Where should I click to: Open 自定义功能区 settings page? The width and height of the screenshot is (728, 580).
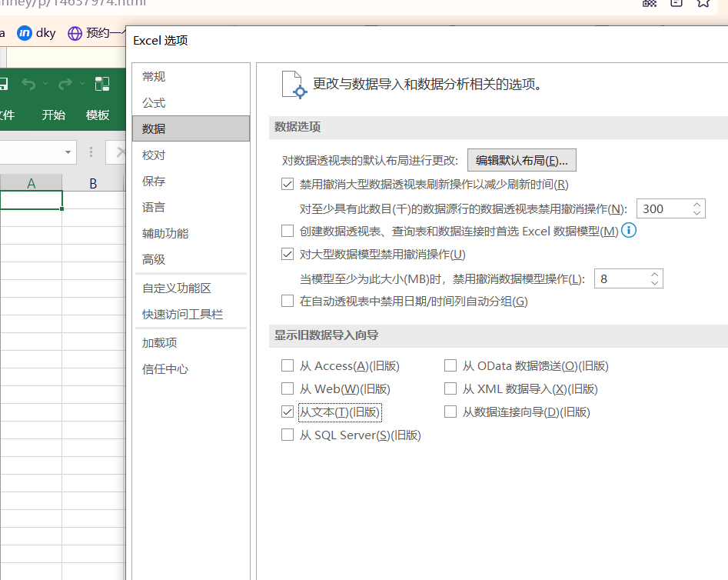191,288
